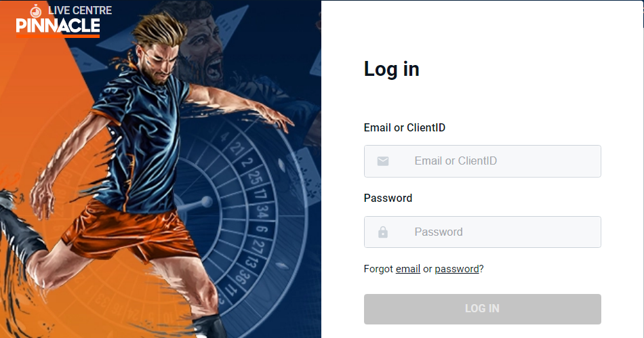Focus the Email or ClientID input field
The width and height of the screenshot is (644, 338).
(x=482, y=161)
